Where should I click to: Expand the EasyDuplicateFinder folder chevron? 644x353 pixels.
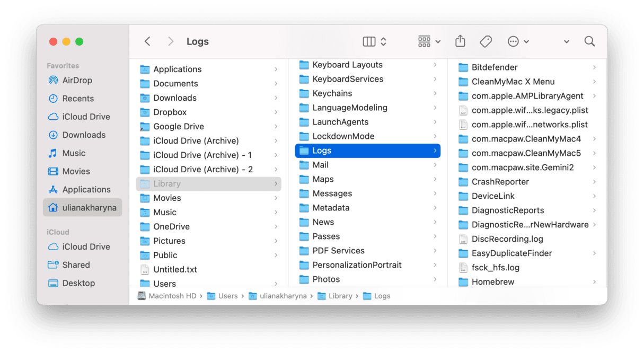594,253
